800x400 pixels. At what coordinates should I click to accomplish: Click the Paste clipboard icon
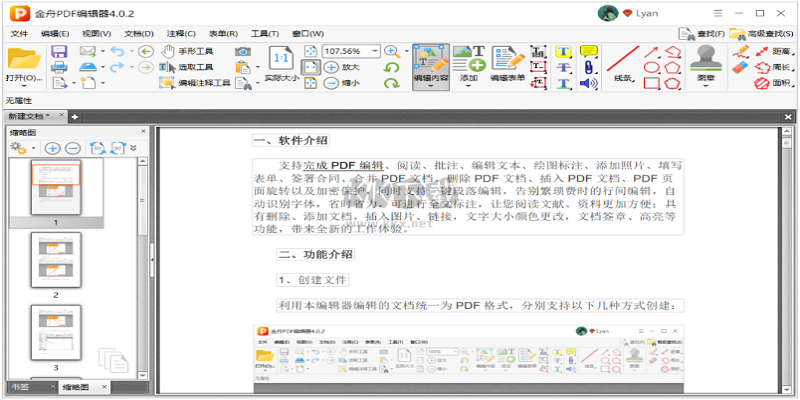click(x=243, y=67)
